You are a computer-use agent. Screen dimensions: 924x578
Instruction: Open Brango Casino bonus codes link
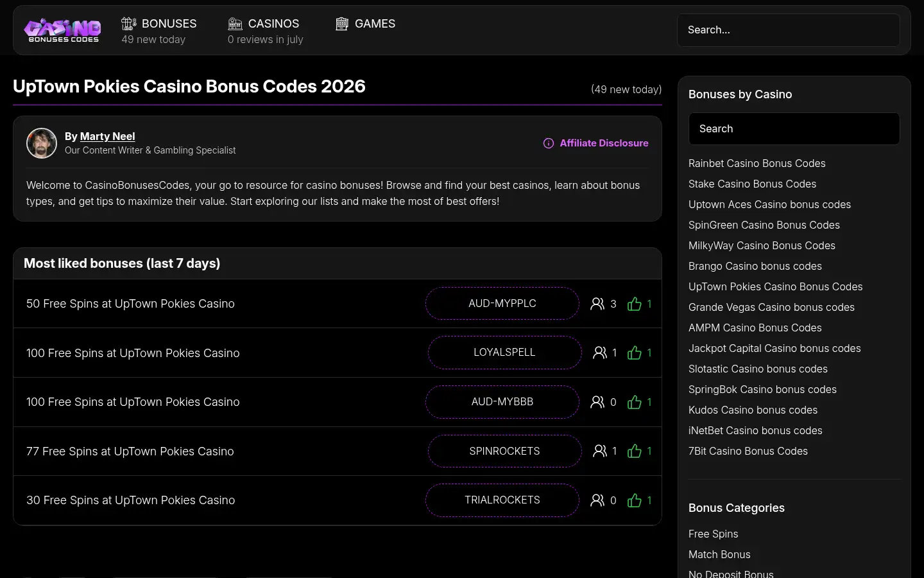(755, 267)
